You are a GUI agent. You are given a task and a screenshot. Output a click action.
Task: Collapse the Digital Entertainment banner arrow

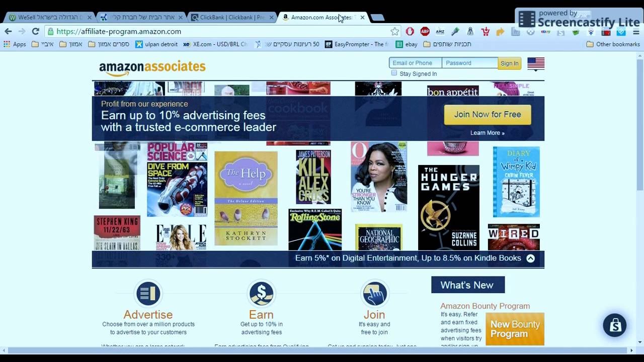tap(530, 258)
